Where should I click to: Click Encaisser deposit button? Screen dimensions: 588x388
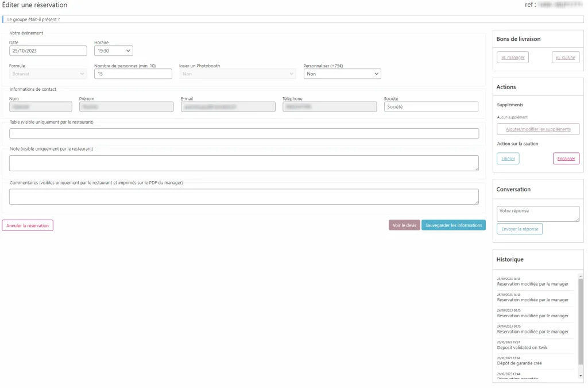(x=566, y=159)
